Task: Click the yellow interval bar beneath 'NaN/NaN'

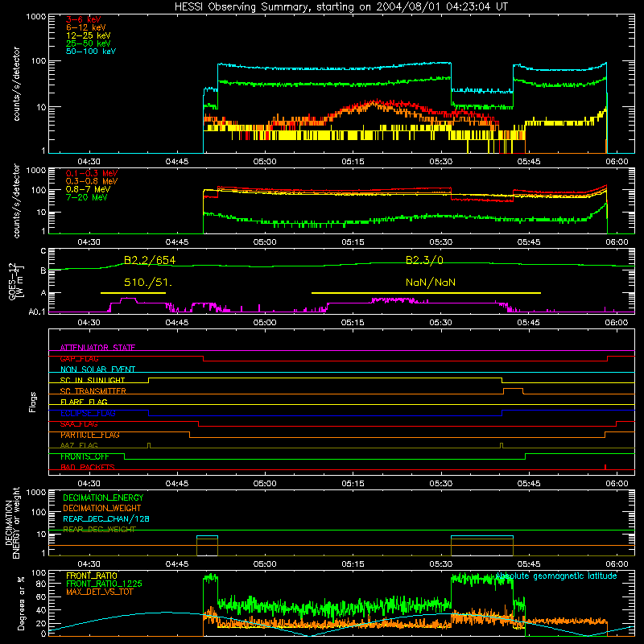Action: [426, 293]
